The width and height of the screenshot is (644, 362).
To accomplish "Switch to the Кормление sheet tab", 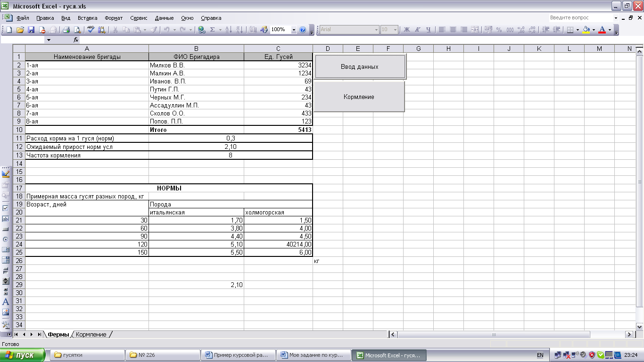I will tap(91, 334).
